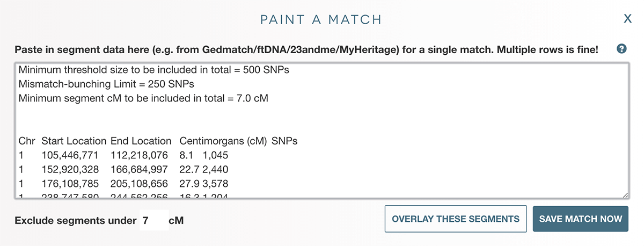The image size is (644, 246).
Task: Click the Centimorgans (cM) column header text
Action: (223, 141)
